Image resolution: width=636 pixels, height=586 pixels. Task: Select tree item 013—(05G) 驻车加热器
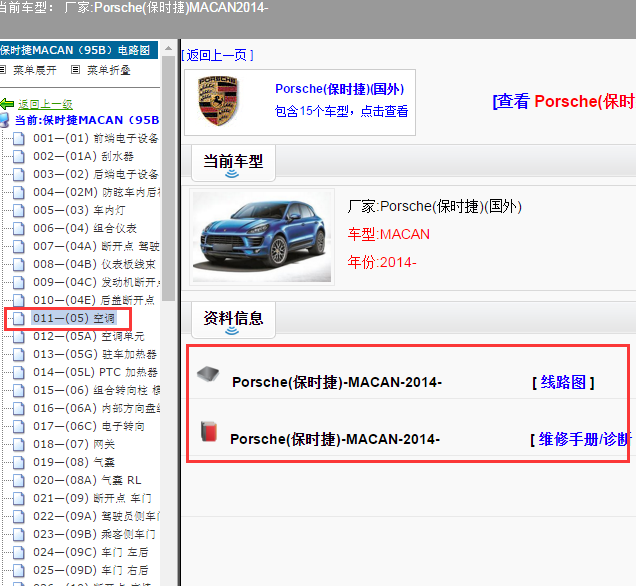(x=95, y=354)
